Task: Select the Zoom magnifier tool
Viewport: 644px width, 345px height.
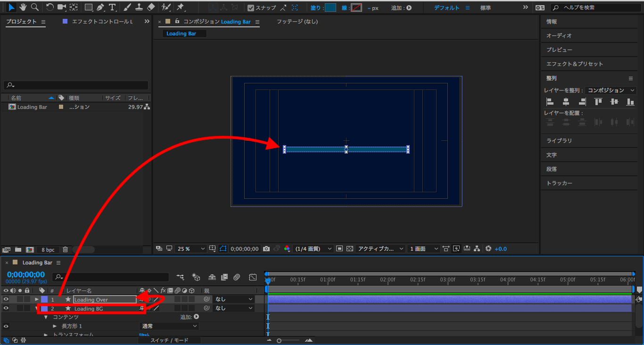Action: coord(34,7)
